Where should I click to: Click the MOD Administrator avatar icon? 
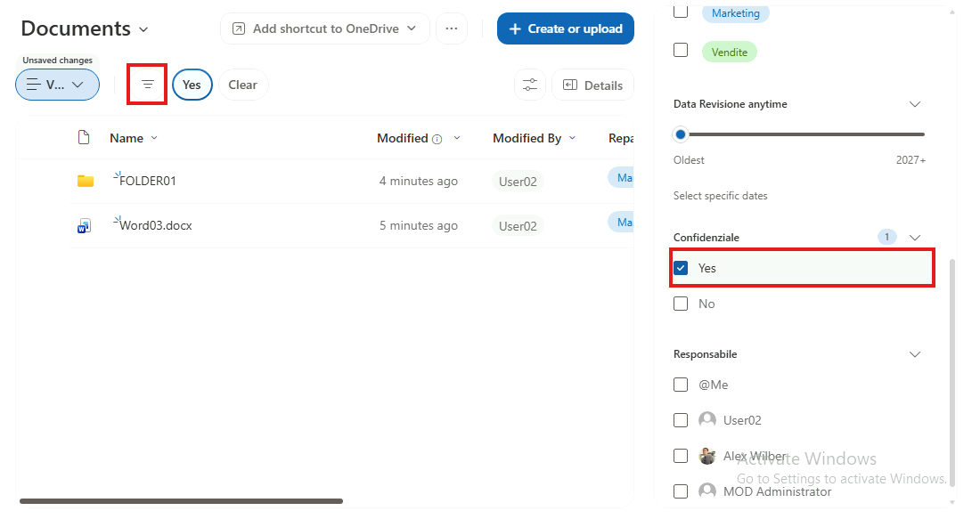(706, 491)
